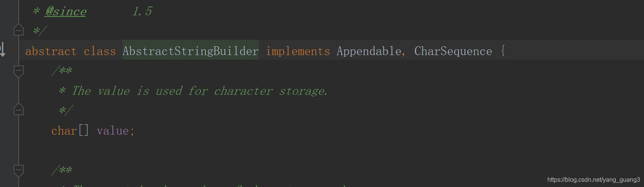Select the AbstractStringBuilder class name
Image resolution: width=644 pixels, height=187 pixels.
click(x=190, y=51)
